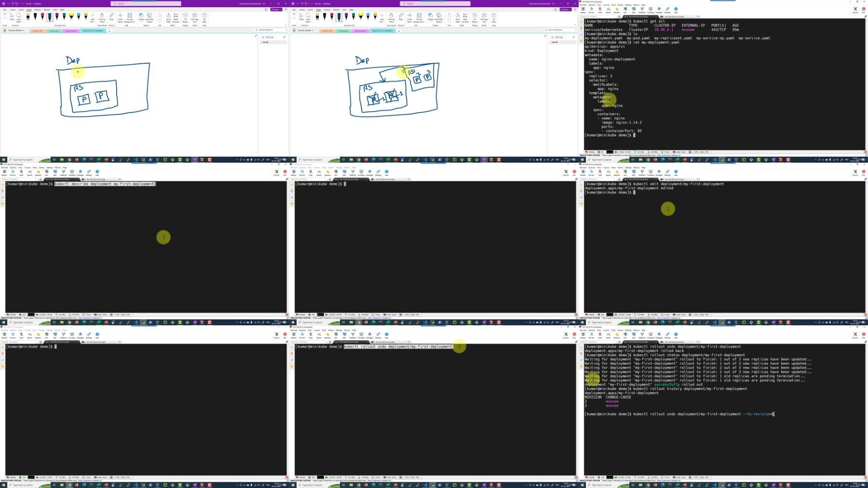
Task: Open View icon in terminal showing rollout history
Action: click(x=625, y=335)
